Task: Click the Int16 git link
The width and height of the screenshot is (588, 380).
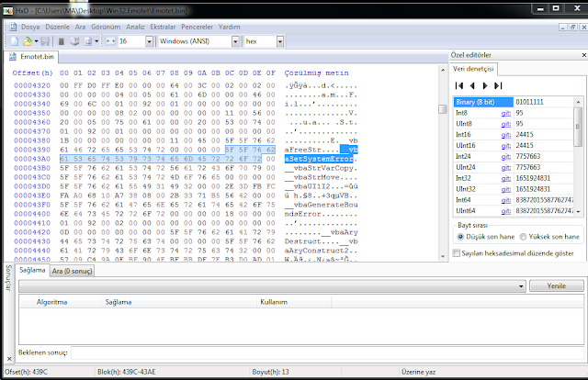Action: pyautogui.click(x=506, y=135)
